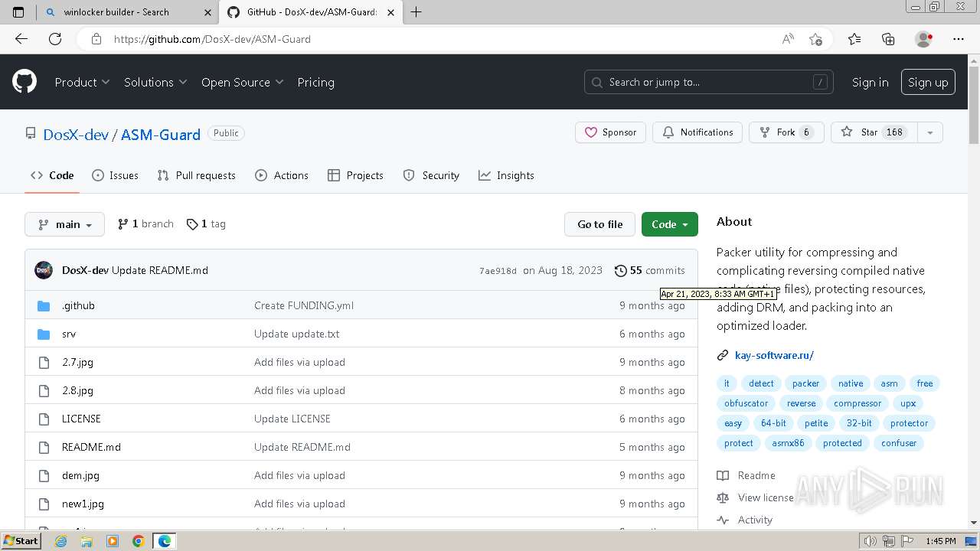Expand Solutions navigation menu
Screen dimensions: 980x551
tap(155, 82)
